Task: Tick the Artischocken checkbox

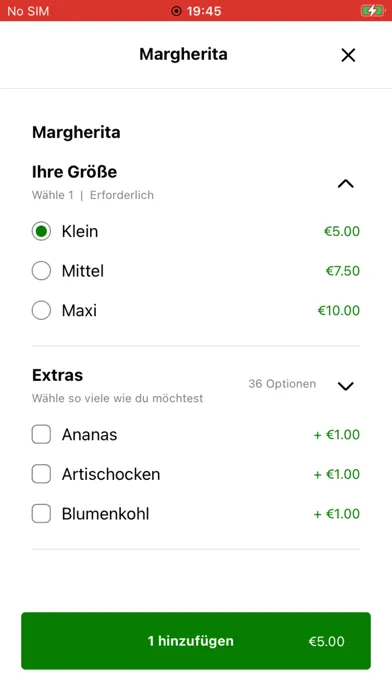Action: coord(41,474)
